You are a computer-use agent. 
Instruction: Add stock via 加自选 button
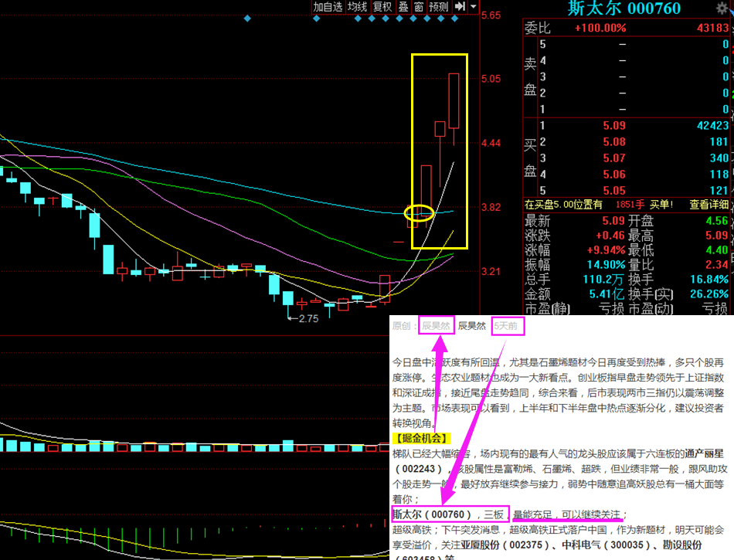click(328, 6)
